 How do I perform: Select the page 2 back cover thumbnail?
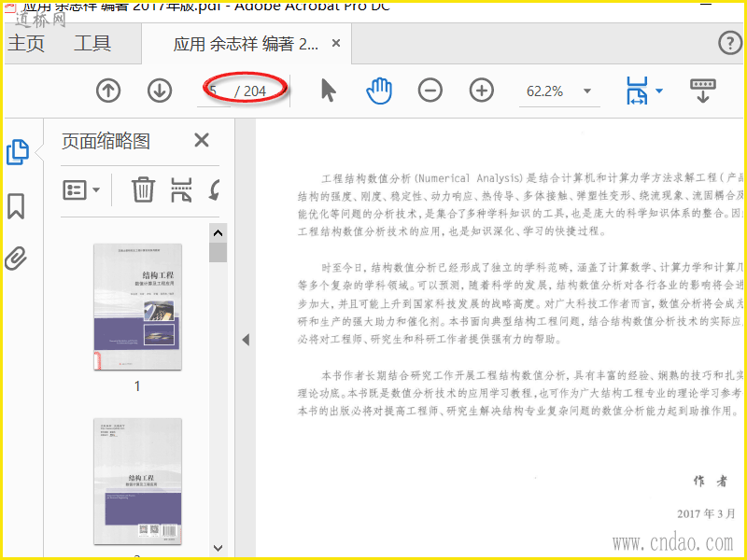[x=137, y=482]
